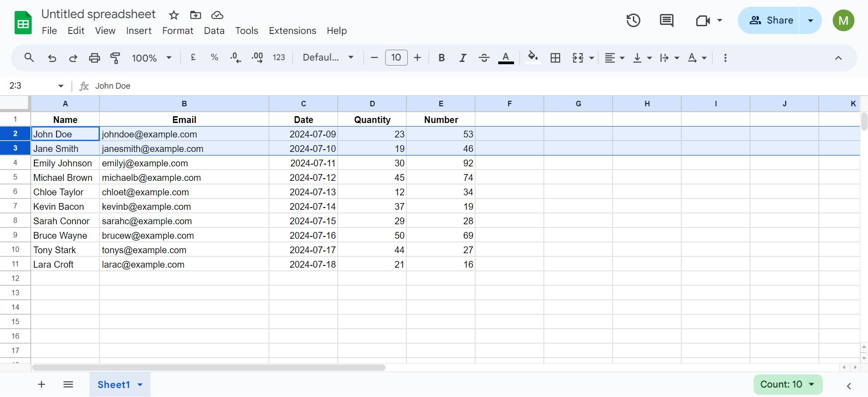
Task: Increase decimal places
Action: click(257, 57)
